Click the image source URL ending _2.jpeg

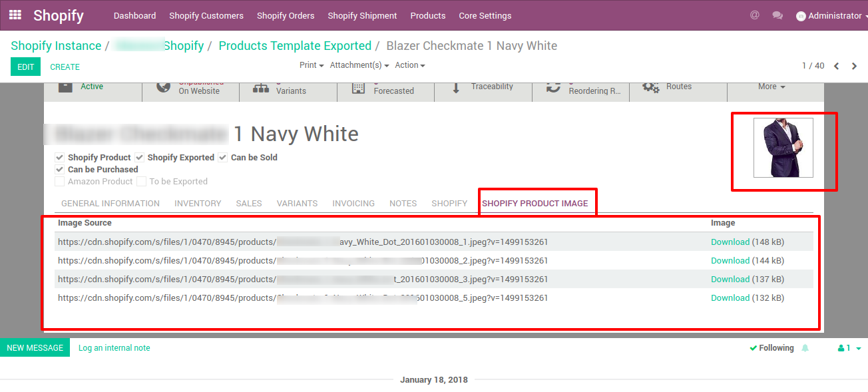point(303,261)
